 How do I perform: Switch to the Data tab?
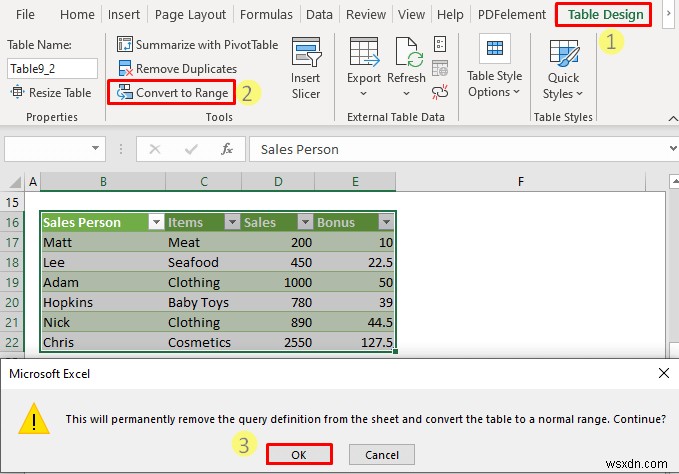click(x=319, y=14)
